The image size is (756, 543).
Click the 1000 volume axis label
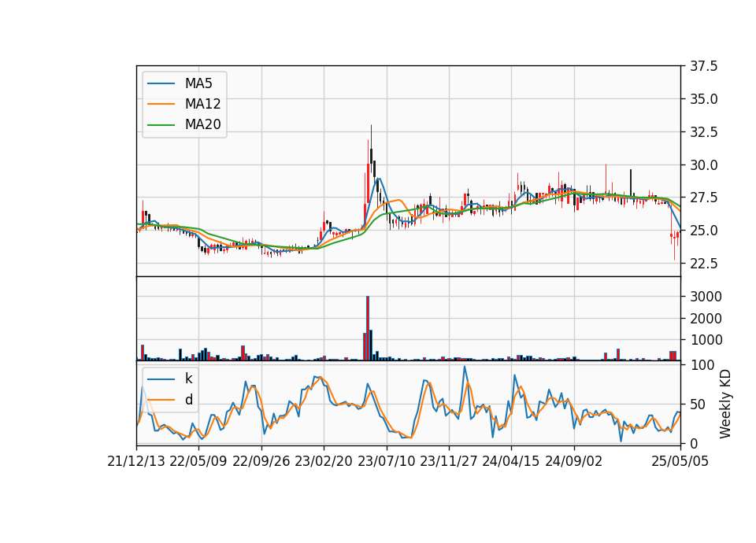click(706, 340)
